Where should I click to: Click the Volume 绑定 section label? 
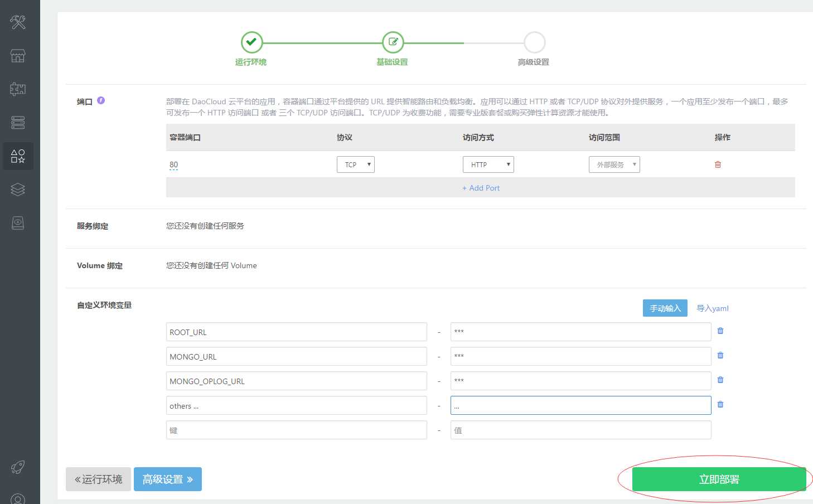coord(100,265)
